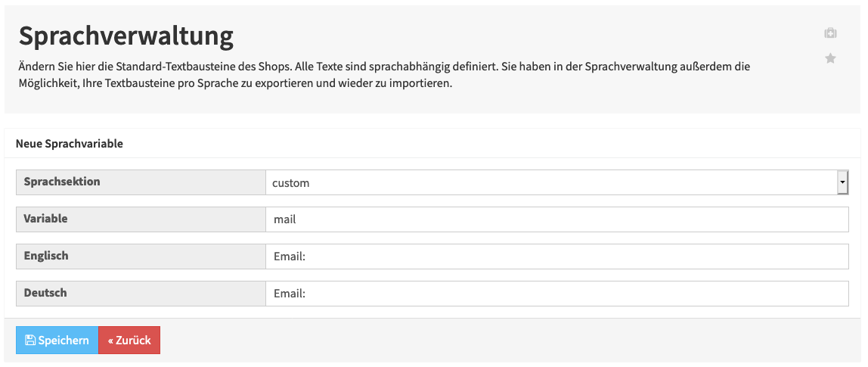Focus the Deutsch translation input field
Screen dimensions: 868x367
click(557, 294)
